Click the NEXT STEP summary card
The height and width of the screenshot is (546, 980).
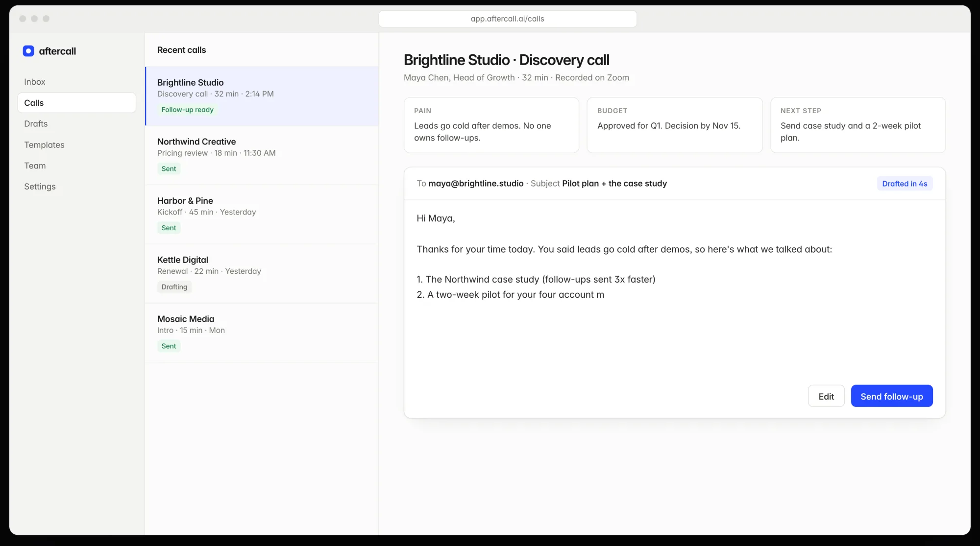tap(858, 125)
